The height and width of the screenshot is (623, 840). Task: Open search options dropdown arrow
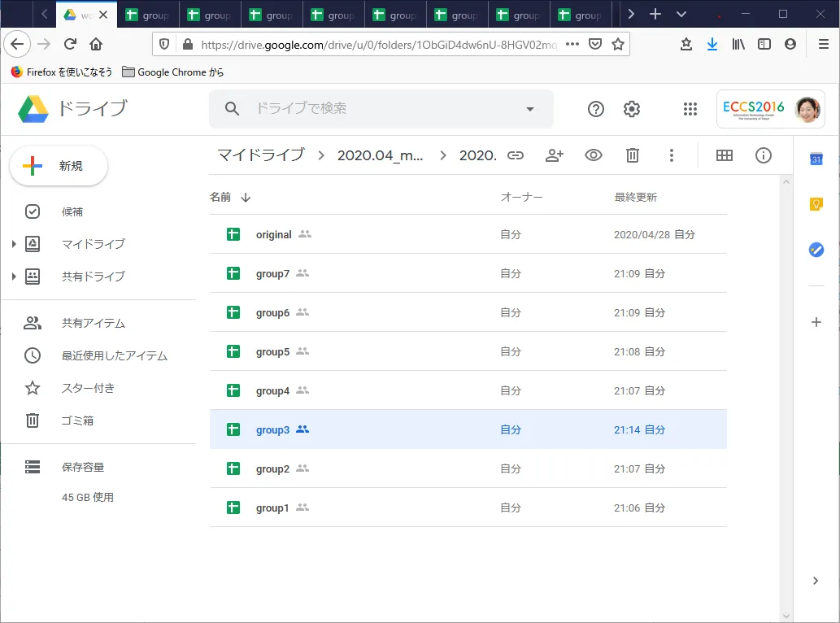(x=530, y=109)
